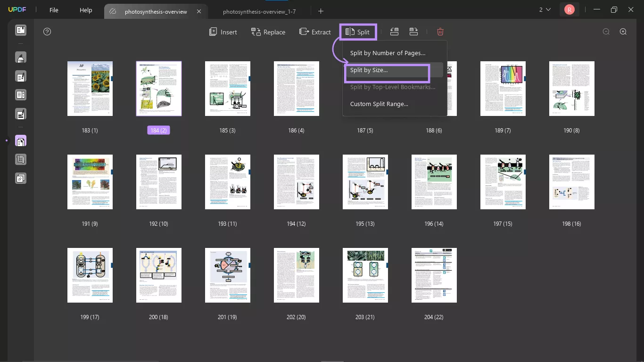644x362 pixels.
Task: Add a new tab with plus
Action: pos(321,11)
